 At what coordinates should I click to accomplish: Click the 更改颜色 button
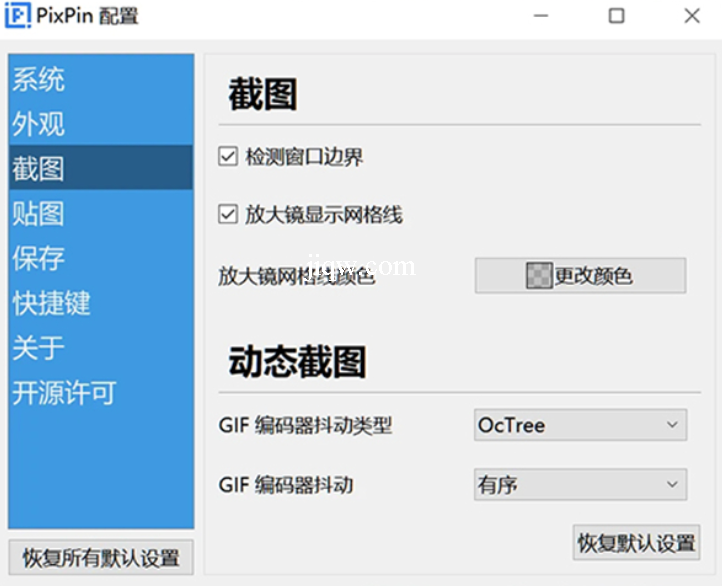pos(580,276)
